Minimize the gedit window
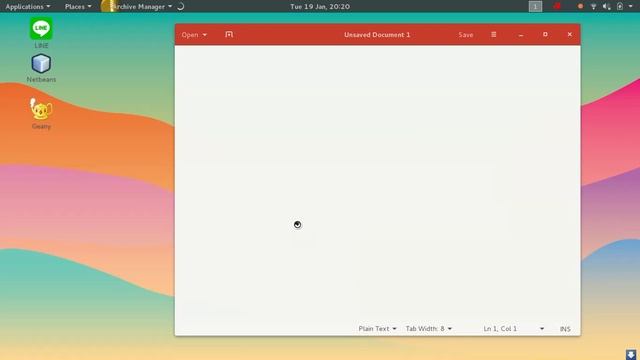Screen dimensions: 640x360 tap(521, 35)
